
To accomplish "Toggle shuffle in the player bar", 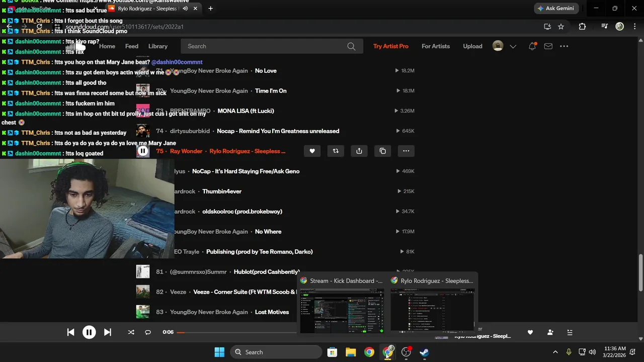I will (x=131, y=332).
